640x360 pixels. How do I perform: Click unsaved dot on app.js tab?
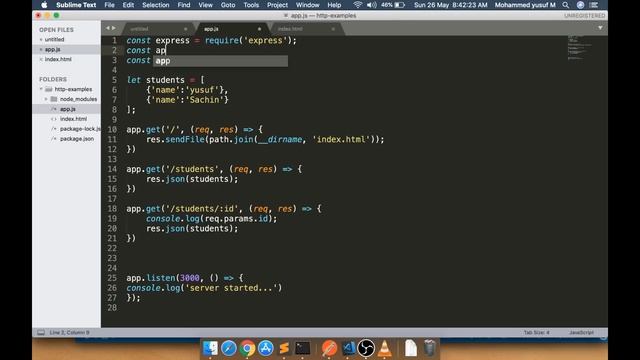[259, 29]
